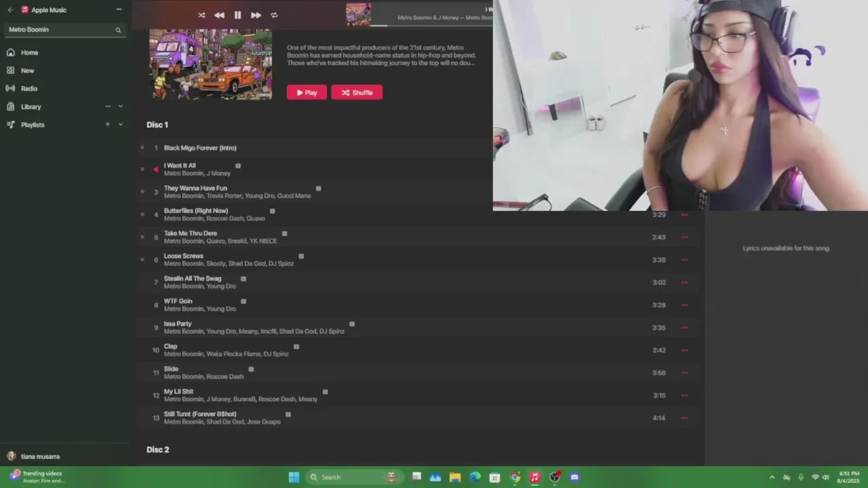This screenshot has height=488, width=868.
Task: Go back using the sidebar arrow
Action: 10,9
